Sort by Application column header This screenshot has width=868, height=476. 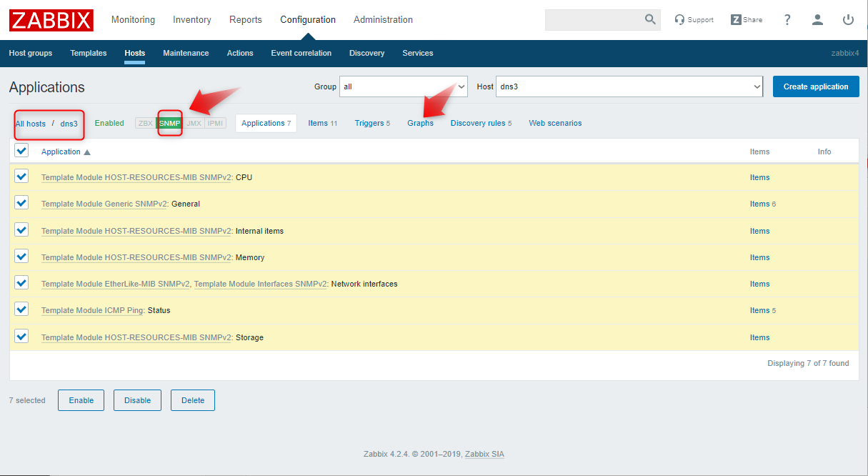pos(61,152)
